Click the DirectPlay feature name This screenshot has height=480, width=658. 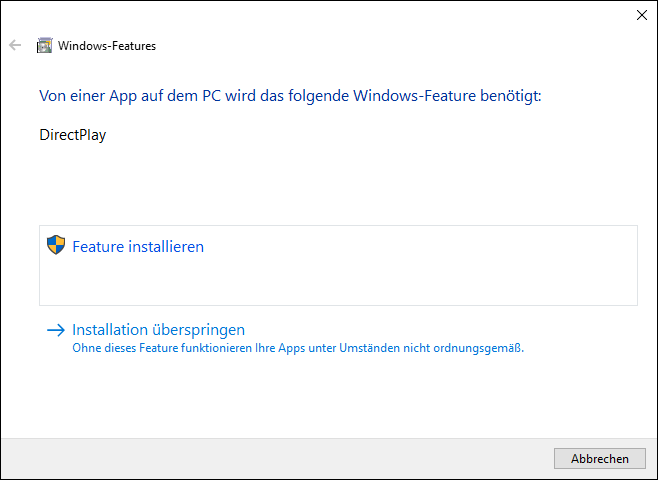coord(73,135)
